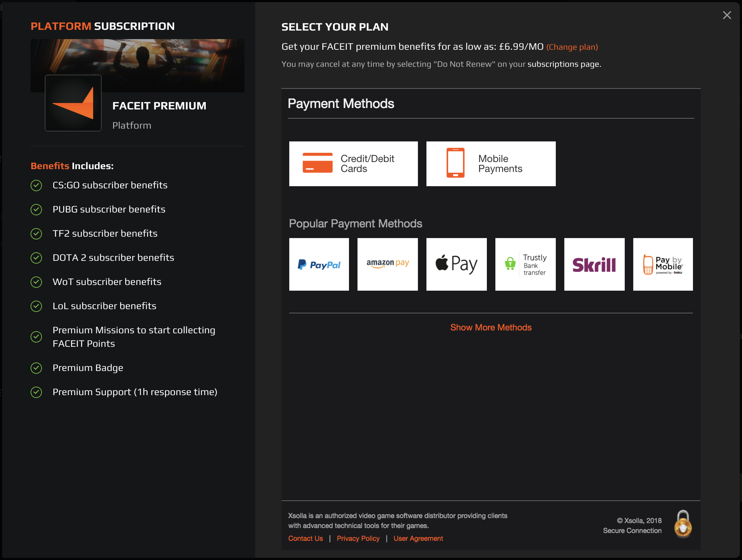Select PayPal payment method
The width and height of the screenshot is (742, 560).
pos(318,264)
